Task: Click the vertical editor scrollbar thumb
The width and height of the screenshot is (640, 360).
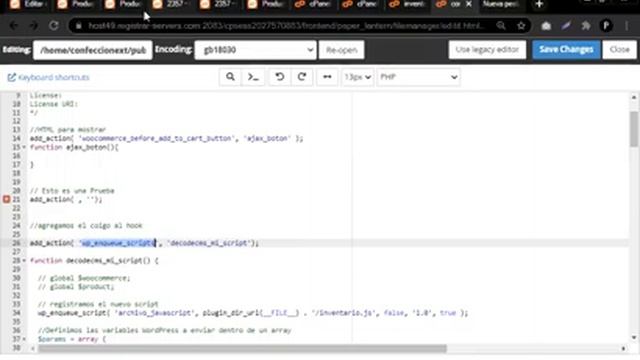Action: [x=633, y=129]
